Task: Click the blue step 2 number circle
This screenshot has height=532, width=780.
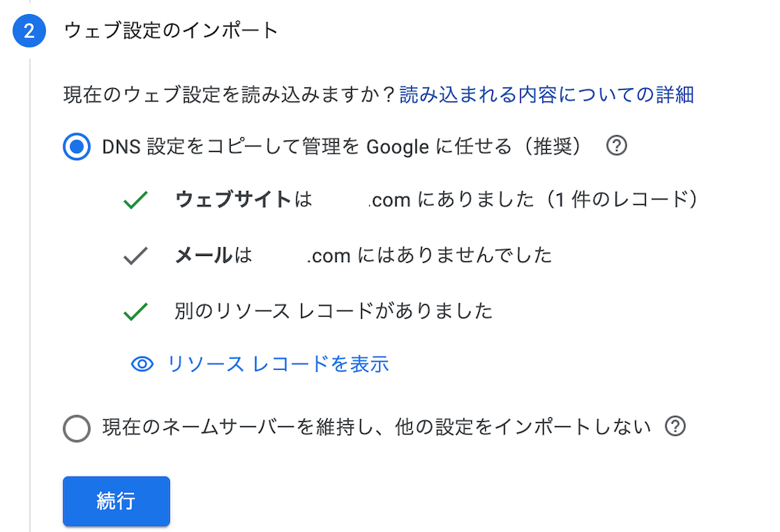Action: pyautogui.click(x=30, y=31)
